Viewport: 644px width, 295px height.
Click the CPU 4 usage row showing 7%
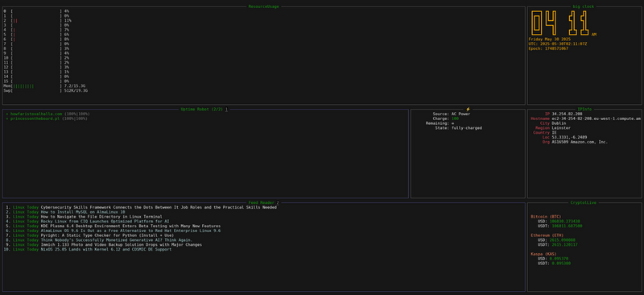(x=36, y=30)
